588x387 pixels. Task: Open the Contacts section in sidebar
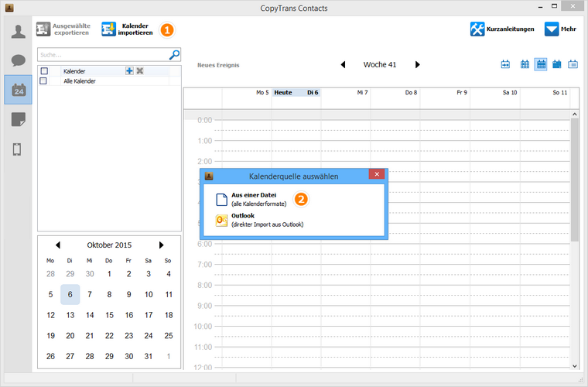pyautogui.click(x=19, y=31)
